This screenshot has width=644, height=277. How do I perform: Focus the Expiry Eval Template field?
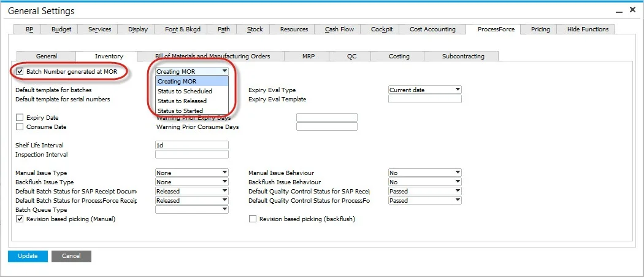click(424, 99)
